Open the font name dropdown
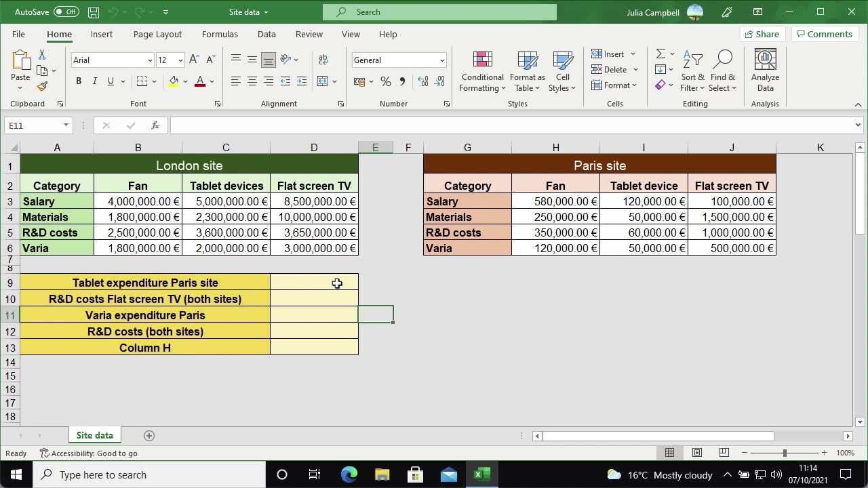 [150, 60]
